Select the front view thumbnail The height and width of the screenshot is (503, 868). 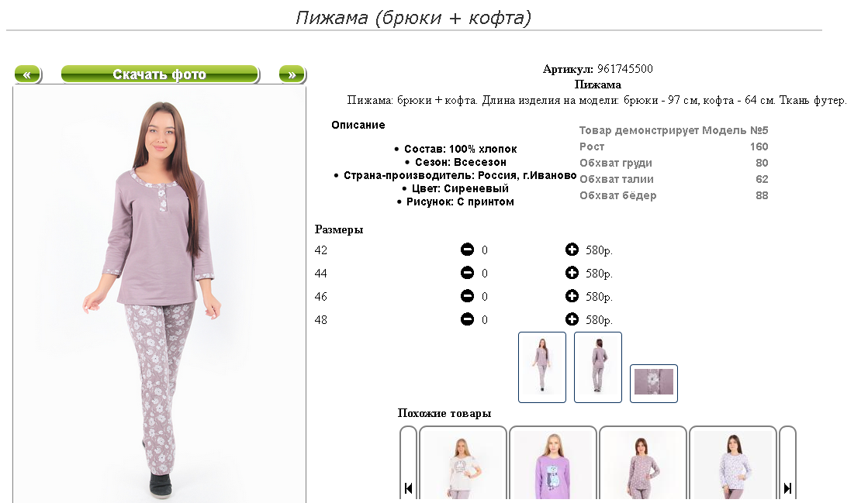point(542,367)
